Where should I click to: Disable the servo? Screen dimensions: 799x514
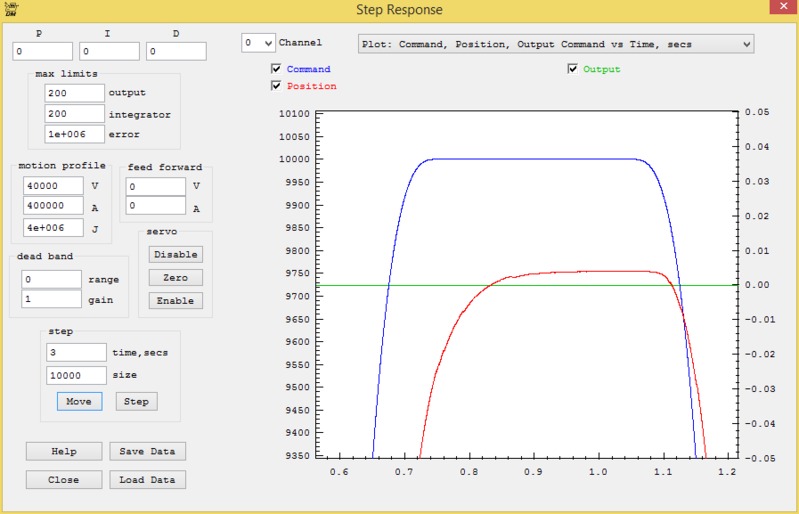(x=175, y=254)
